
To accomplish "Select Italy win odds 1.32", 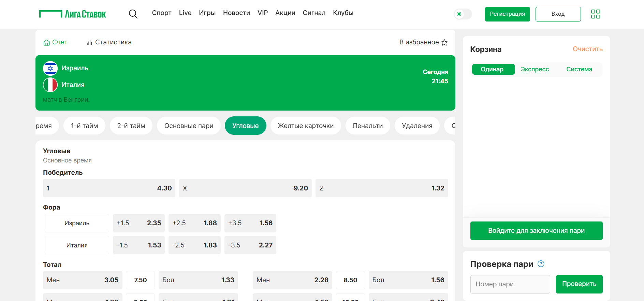I will 381,188.
